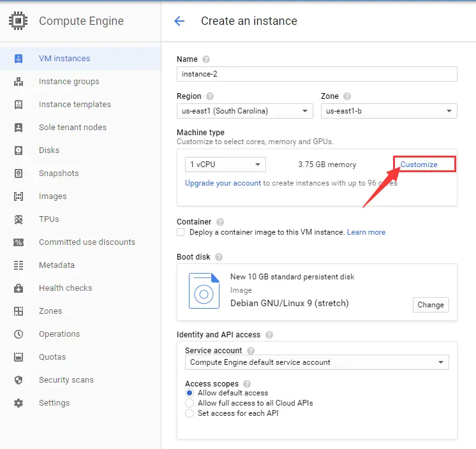This screenshot has height=449, width=476.
Task: Go back using the blue arrow icon
Action: point(179,21)
